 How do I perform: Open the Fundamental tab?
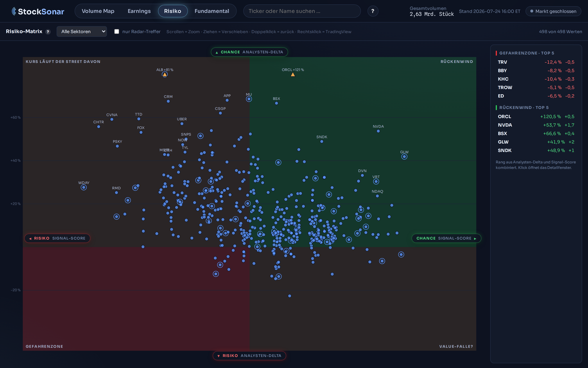click(212, 11)
